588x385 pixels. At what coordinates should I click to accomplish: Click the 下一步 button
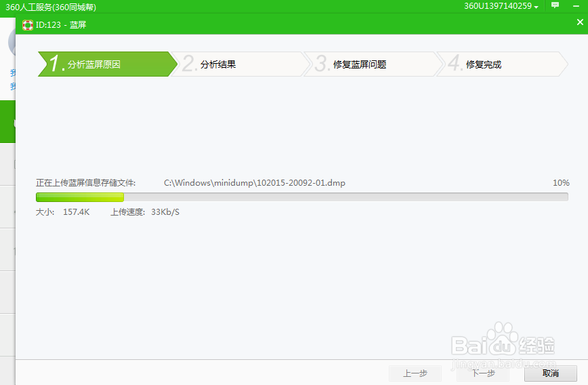tap(483, 373)
